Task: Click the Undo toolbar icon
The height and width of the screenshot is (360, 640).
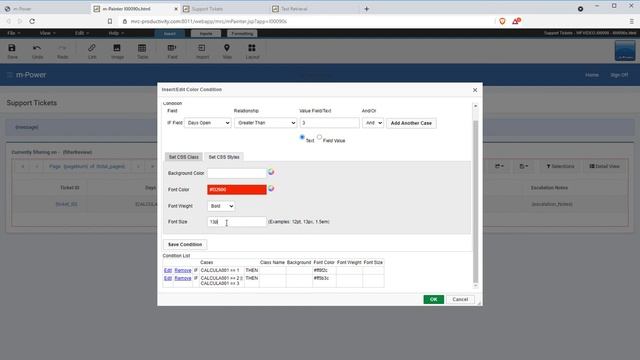Action: (x=37, y=51)
